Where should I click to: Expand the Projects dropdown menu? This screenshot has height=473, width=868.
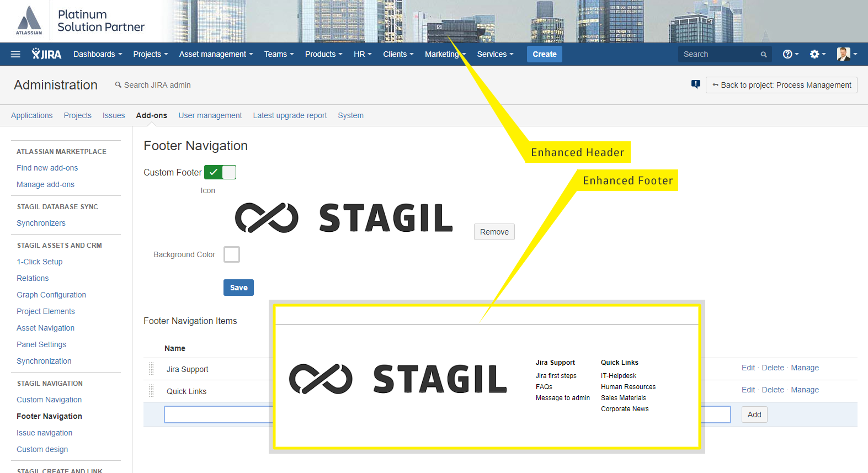click(x=151, y=54)
